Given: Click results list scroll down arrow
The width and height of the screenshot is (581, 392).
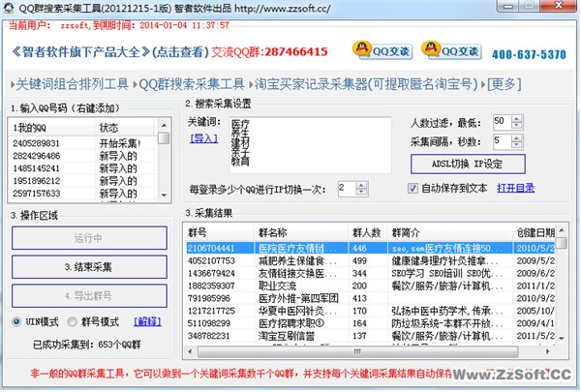Looking at the screenshot, I should (x=562, y=338).
